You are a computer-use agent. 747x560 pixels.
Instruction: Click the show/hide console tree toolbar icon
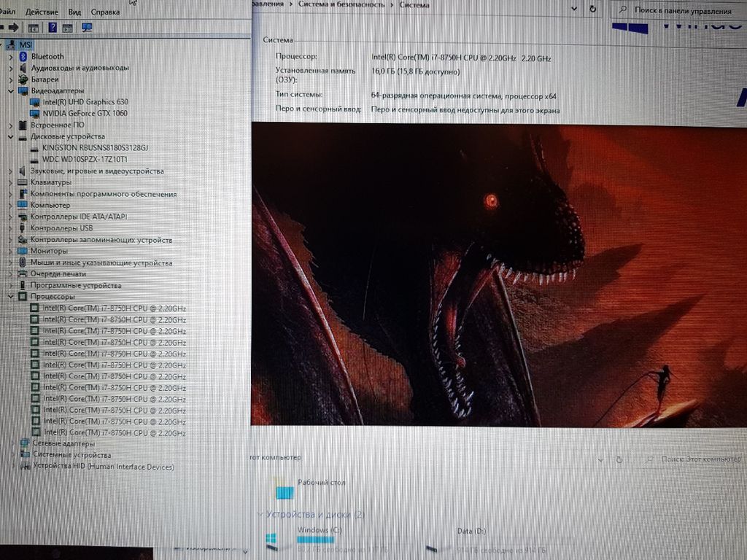[34, 28]
